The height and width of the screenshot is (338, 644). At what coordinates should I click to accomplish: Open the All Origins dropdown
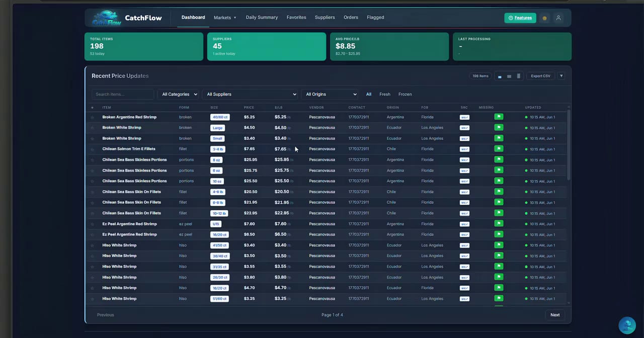(x=329, y=94)
